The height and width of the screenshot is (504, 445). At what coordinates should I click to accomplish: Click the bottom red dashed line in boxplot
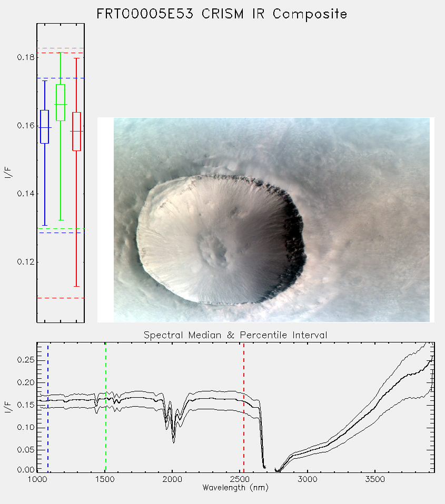[61, 298]
